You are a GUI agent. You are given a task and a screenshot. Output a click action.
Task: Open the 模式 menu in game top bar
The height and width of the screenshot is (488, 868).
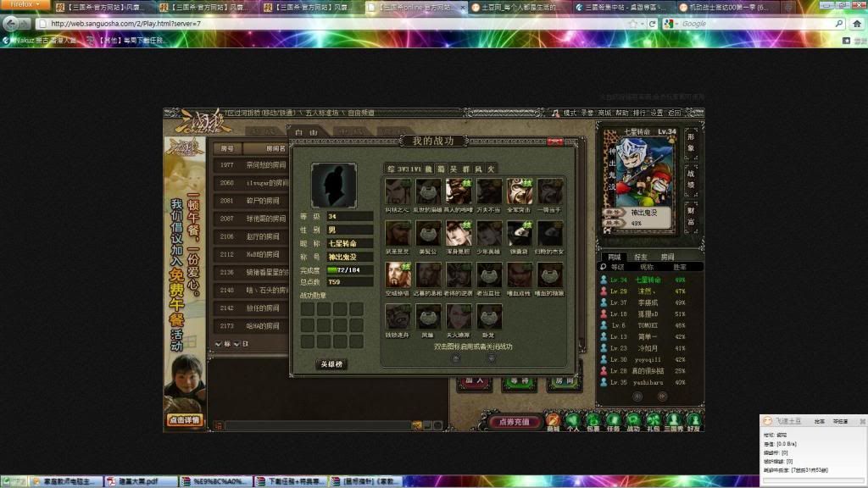570,113
